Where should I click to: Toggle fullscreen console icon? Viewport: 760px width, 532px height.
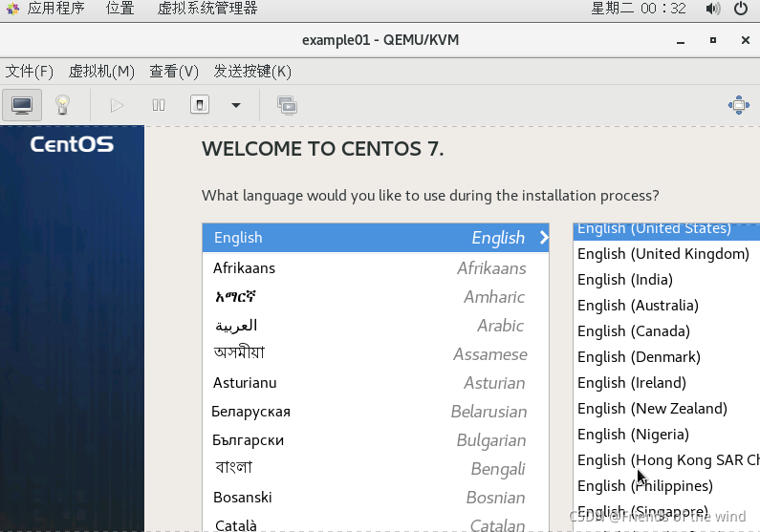point(739,105)
